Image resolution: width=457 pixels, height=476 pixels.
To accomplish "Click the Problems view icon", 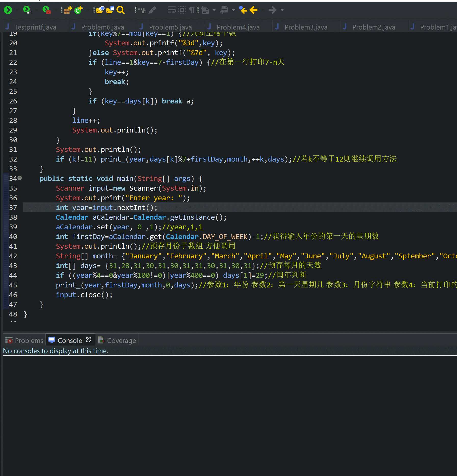I will tap(9, 340).
